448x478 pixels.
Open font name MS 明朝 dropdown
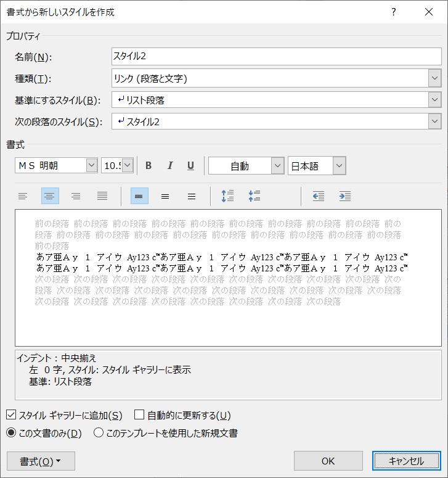[91, 165]
